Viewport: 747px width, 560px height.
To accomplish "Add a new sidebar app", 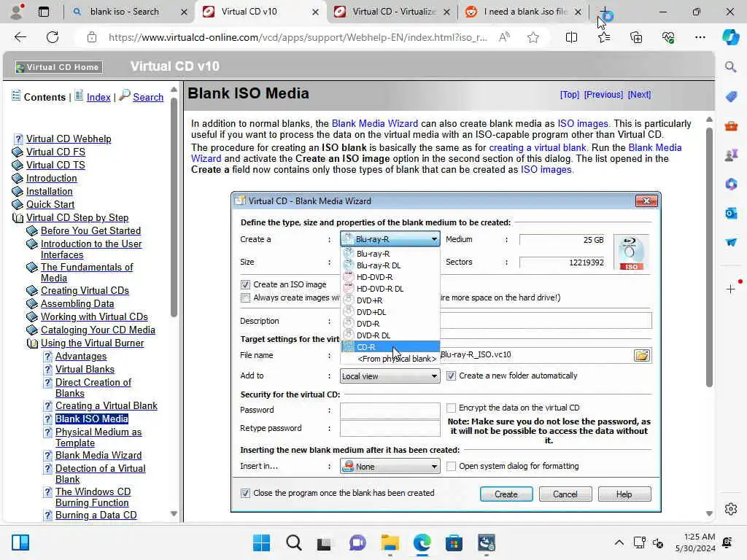I will (x=731, y=289).
